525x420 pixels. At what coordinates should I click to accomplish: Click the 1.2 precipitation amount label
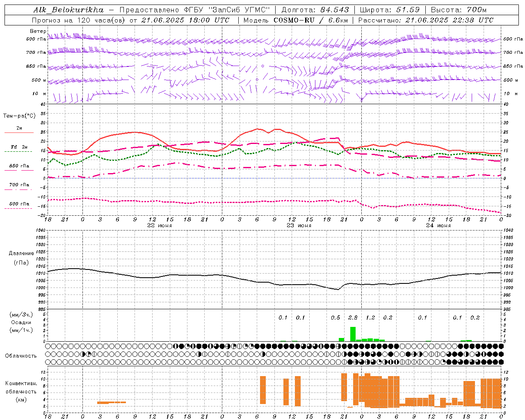[370, 317]
